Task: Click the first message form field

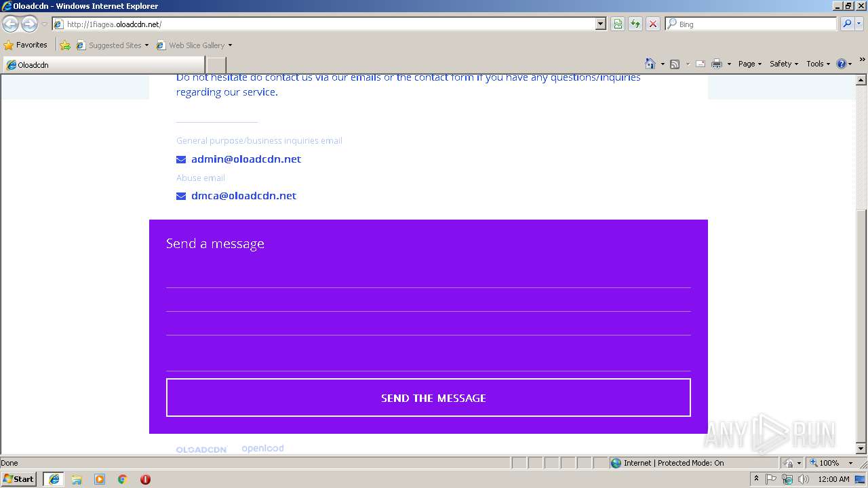Action: (429, 277)
